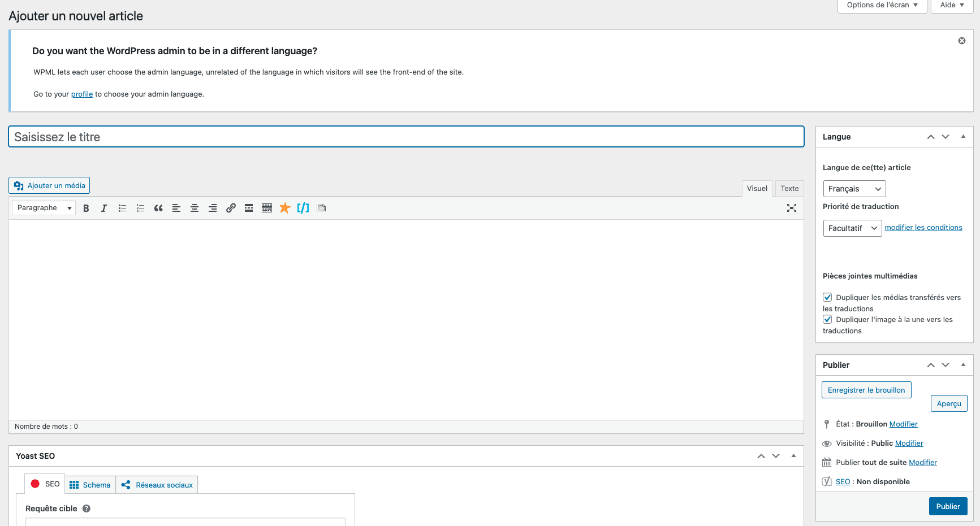Move Langue panel down
This screenshot has height=526, width=980.
pos(946,137)
